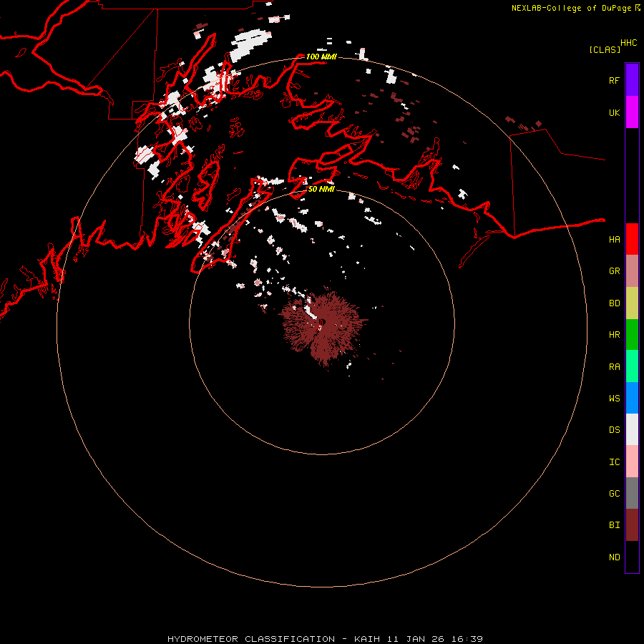Viewport: 644px width, 644px height.
Task: Click the white DS legend swatch
Action: pos(632,429)
